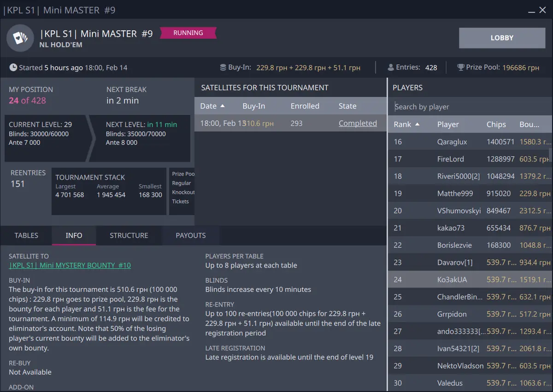
Task: Click the clock icon beside Started
Action: coord(13,68)
